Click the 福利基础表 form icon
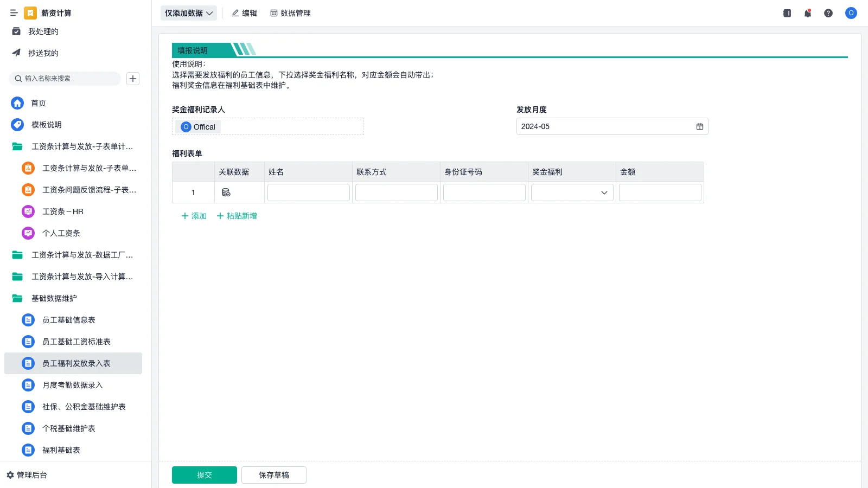Viewport: 868px width, 488px height. coord(28,450)
